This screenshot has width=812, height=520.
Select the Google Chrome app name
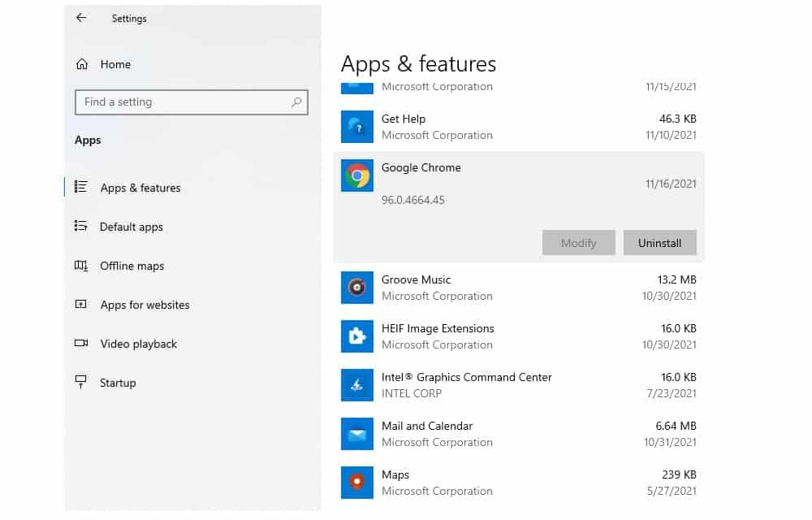pos(421,168)
